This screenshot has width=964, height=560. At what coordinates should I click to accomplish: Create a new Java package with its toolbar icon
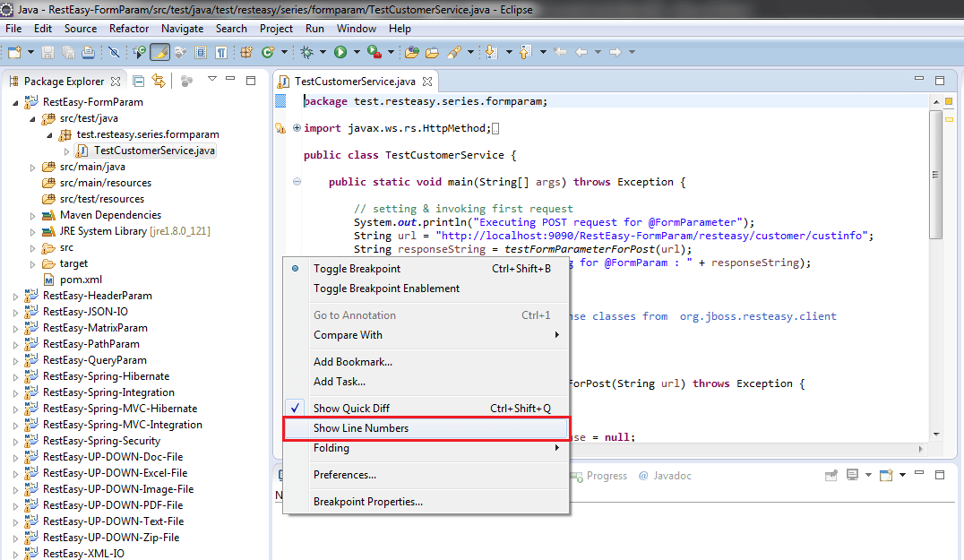(x=246, y=51)
